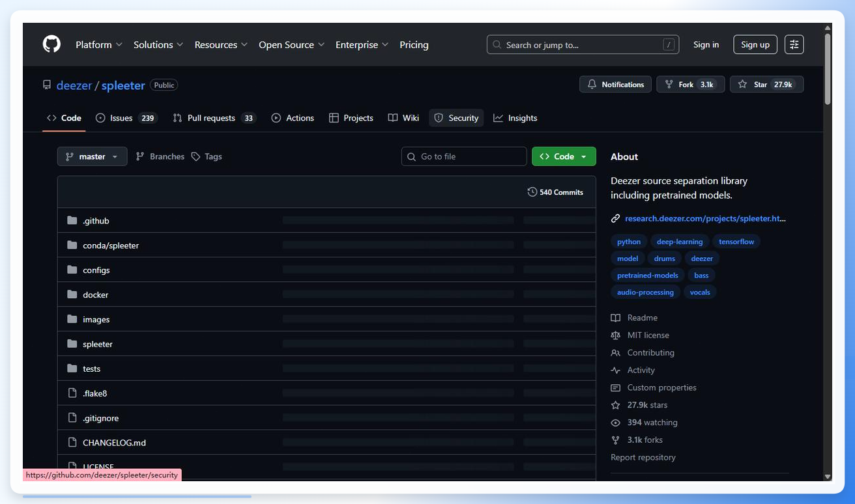Click the Notifications bell button
Image resolution: width=855 pixels, height=504 pixels.
point(615,85)
